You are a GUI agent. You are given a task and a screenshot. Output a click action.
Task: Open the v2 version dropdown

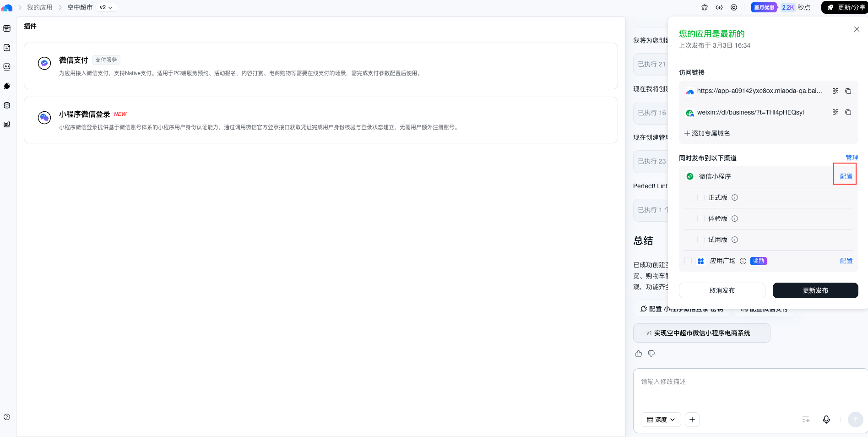(106, 7)
